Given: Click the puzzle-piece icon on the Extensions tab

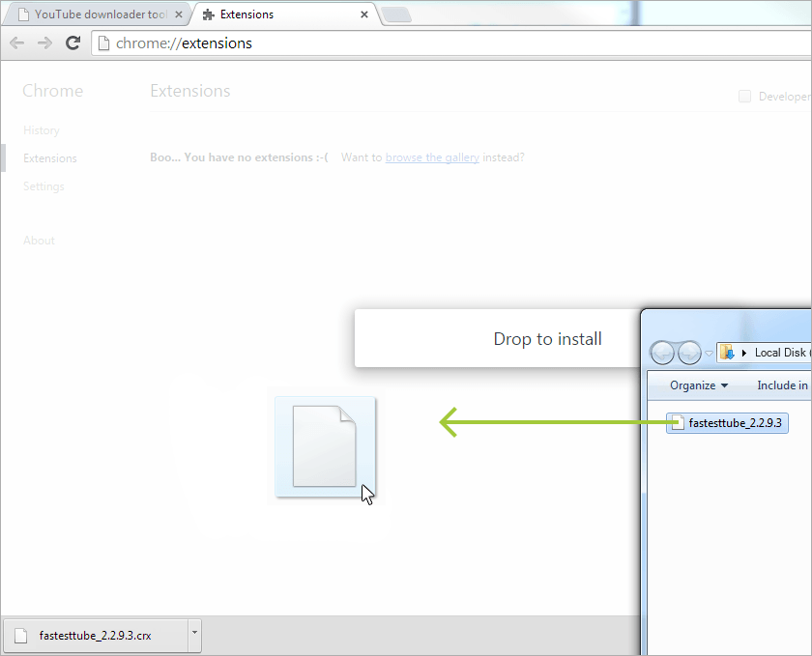Looking at the screenshot, I should coord(208,14).
